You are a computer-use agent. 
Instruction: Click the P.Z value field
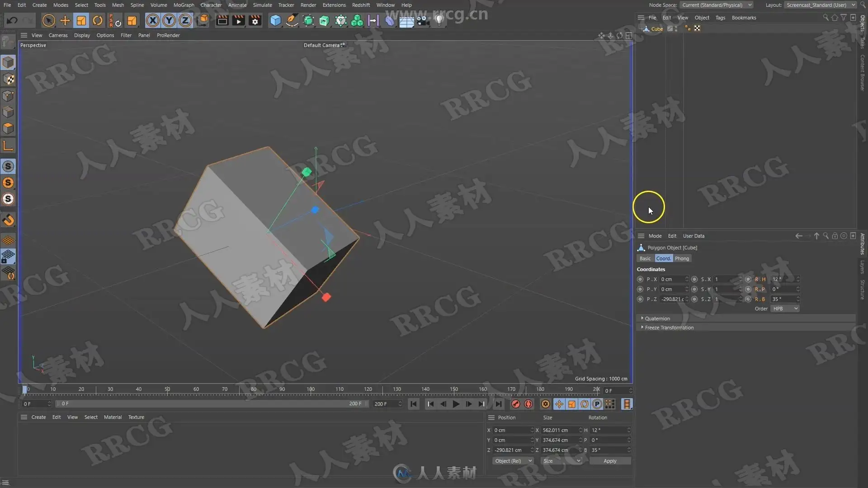pyautogui.click(x=673, y=299)
